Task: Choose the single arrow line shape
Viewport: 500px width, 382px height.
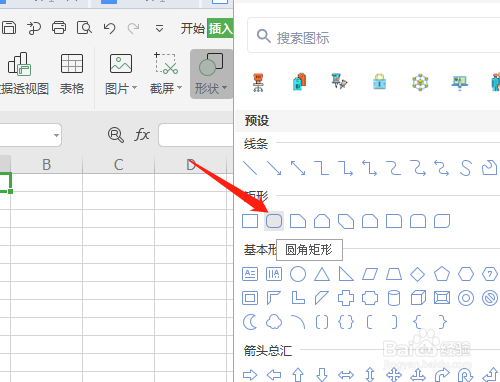Action: [274, 168]
